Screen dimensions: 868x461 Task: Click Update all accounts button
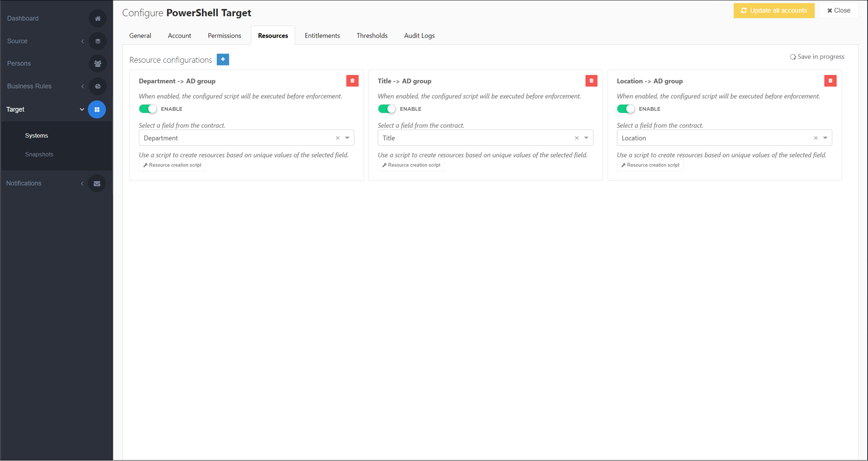[774, 10]
